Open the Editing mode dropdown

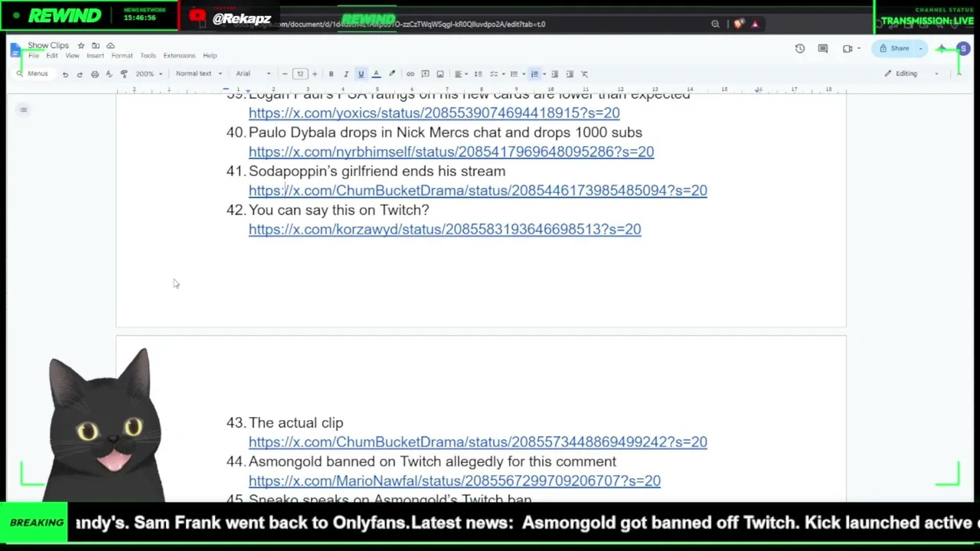[911, 73]
